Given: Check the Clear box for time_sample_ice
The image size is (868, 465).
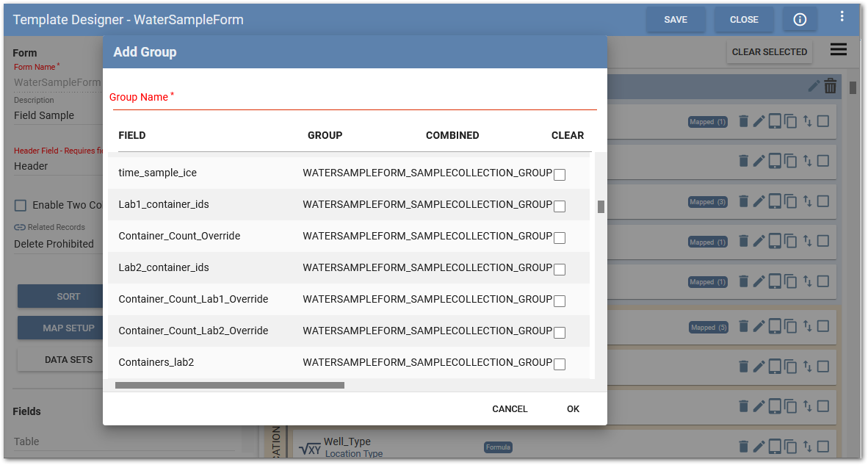Looking at the screenshot, I should pyautogui.click(x=560, y=175).
